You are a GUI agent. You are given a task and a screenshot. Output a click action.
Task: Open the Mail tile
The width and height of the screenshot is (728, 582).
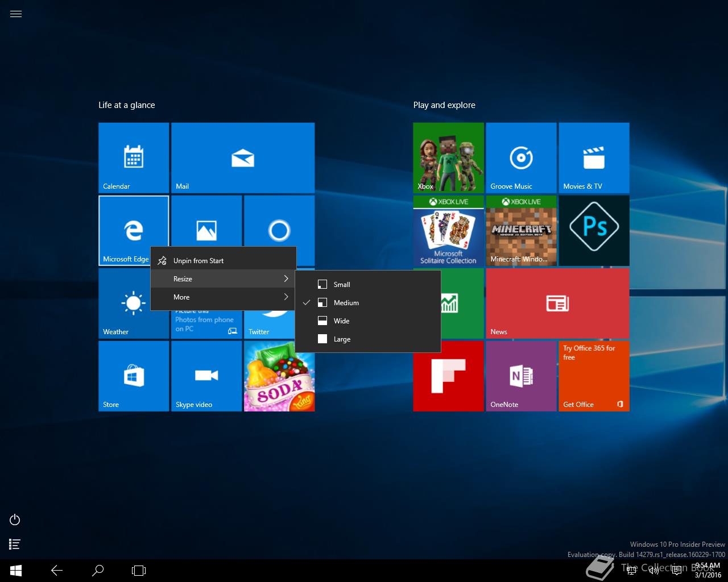(x=243, y=158)
